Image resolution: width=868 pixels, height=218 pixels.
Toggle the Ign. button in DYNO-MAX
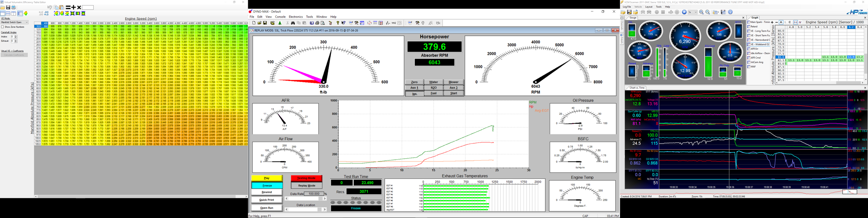414,93
